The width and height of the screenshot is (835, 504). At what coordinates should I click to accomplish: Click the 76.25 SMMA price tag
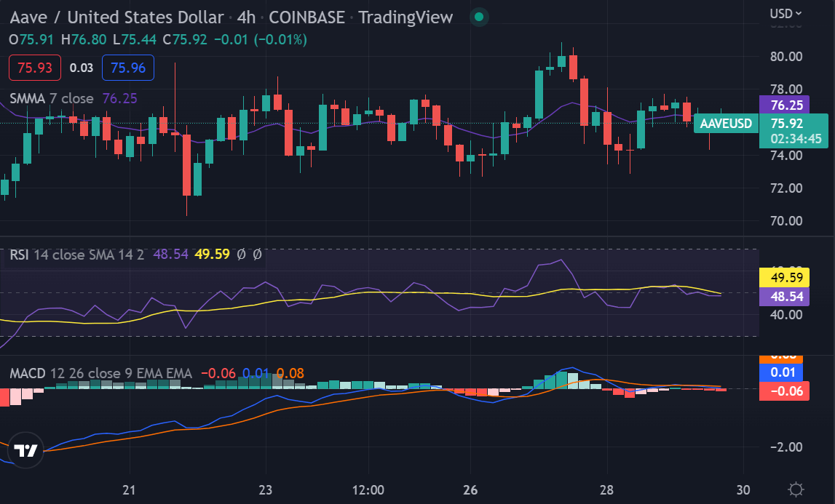(786, 105)
